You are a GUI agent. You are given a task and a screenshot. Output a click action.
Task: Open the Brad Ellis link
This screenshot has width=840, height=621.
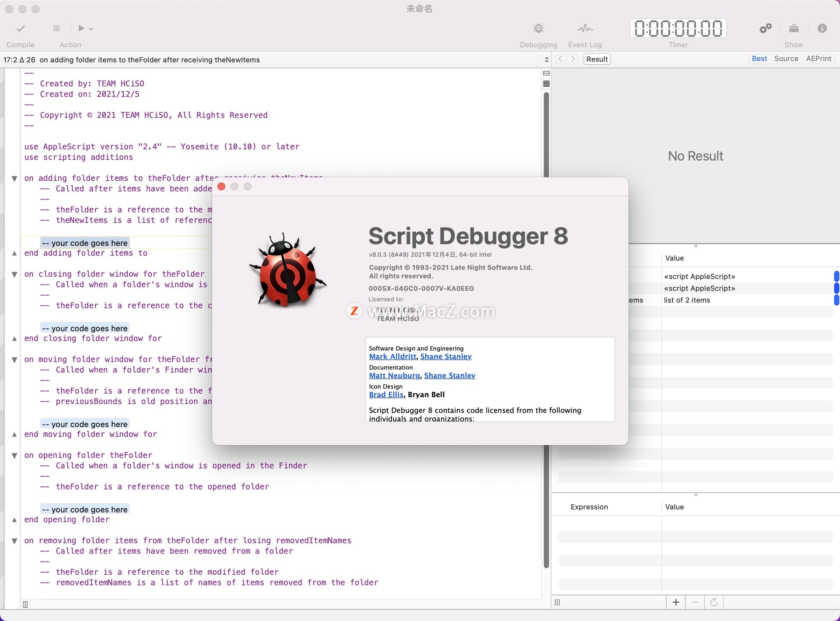click(386, 394)
